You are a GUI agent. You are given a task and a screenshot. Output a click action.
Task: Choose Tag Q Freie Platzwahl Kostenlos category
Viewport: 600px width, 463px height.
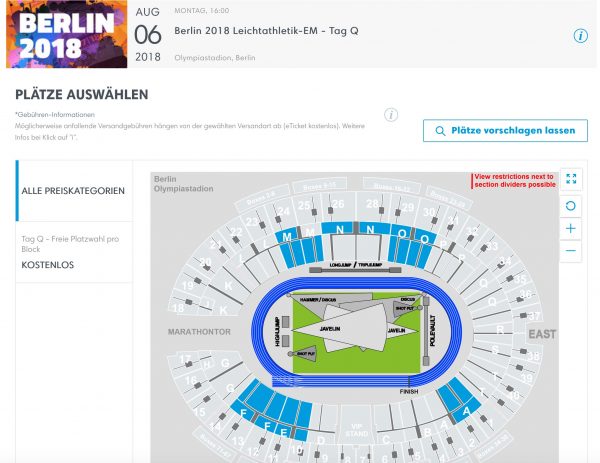(74, 252)
